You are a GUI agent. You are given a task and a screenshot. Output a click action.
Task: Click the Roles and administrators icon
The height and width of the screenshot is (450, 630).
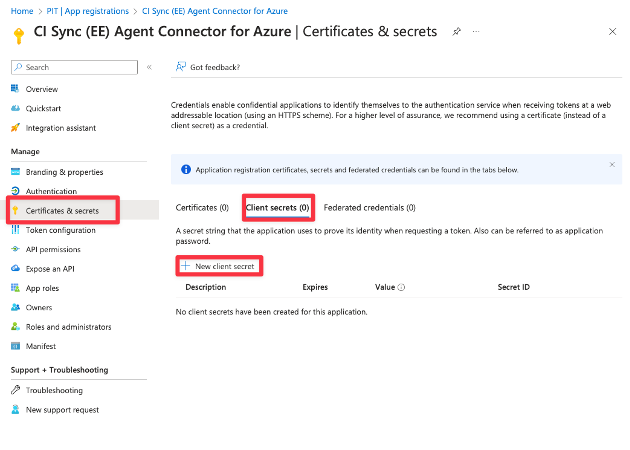tap(15, 326)
